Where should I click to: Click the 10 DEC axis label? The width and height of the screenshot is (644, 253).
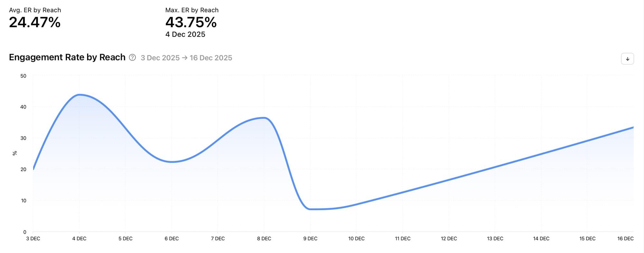356,239
